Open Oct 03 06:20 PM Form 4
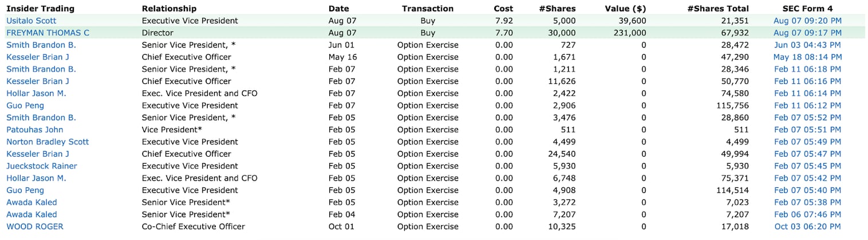Viewport: 868px width, 240px height. (807, 227)
